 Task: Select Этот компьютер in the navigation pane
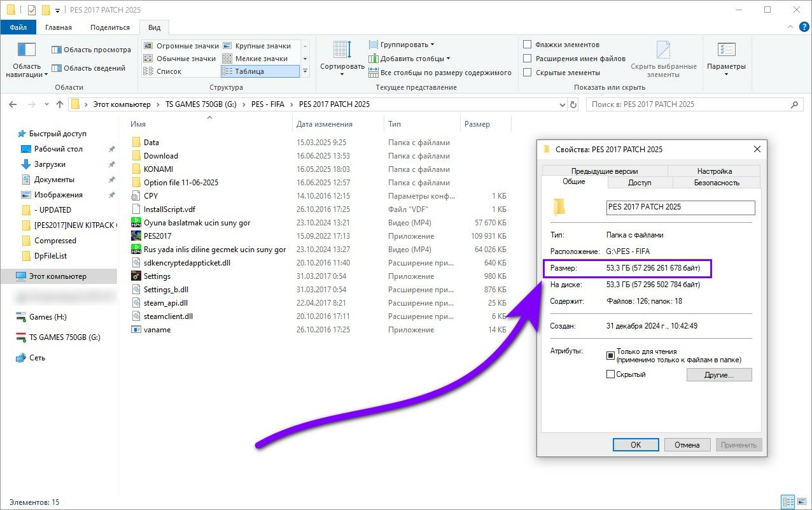tap(59, 276)
